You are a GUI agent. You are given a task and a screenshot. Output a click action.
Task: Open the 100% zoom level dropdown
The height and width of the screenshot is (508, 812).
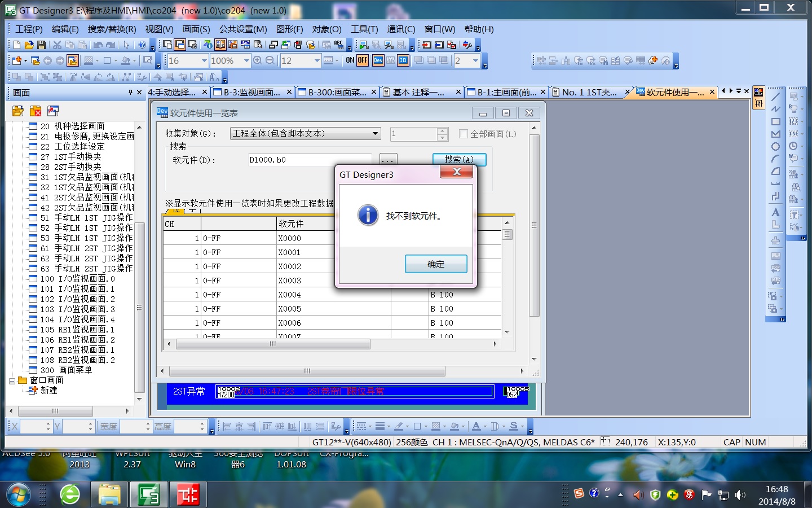coord(246,60)
